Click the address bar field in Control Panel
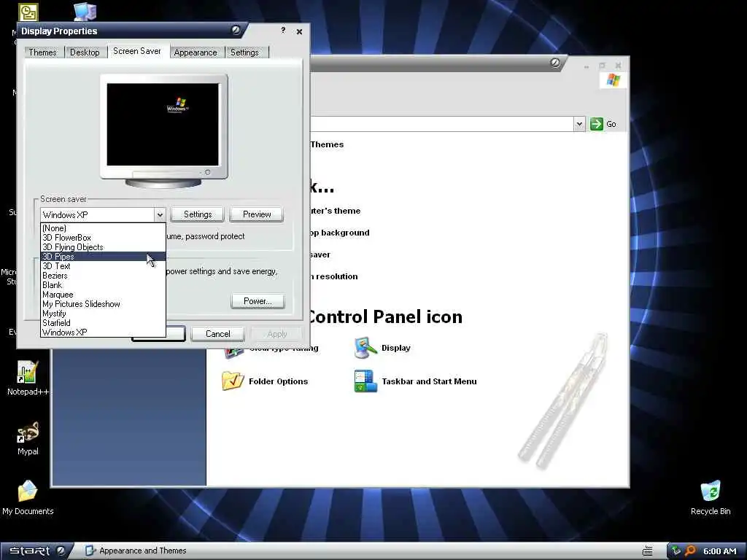 [x=441, y=124]
